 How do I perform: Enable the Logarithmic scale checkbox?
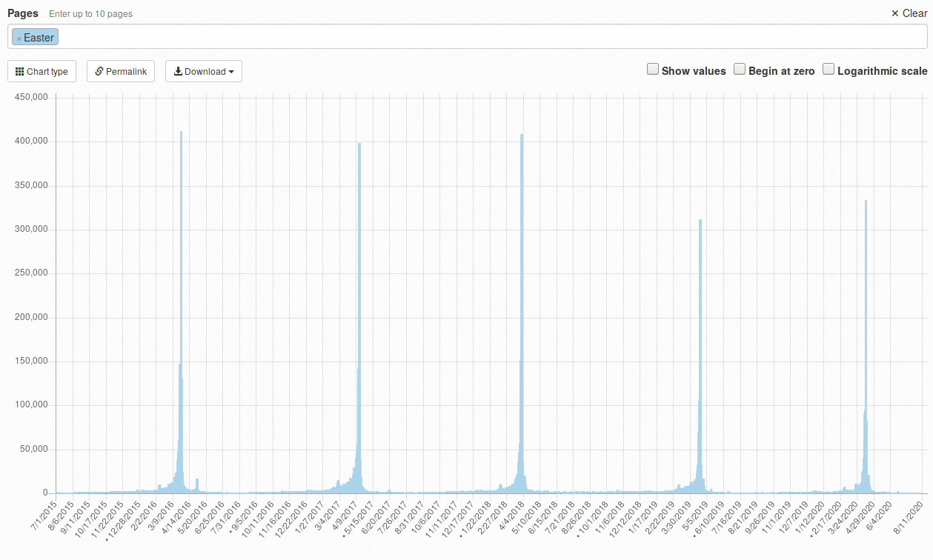pyautogui.click(x=829, y=69)
